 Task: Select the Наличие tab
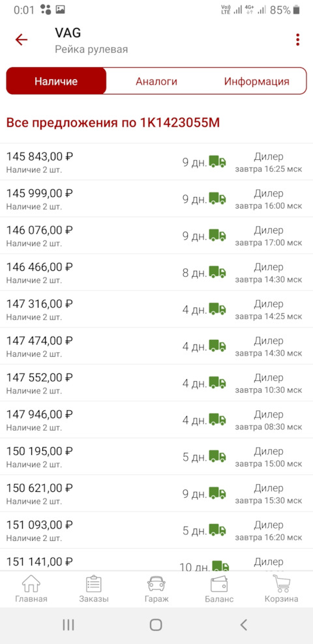pyautogui.click(x=56, y=81)
